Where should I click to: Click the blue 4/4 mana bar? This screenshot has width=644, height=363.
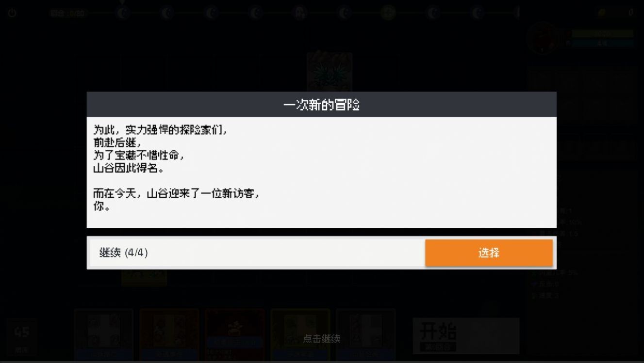coord(602,43)
